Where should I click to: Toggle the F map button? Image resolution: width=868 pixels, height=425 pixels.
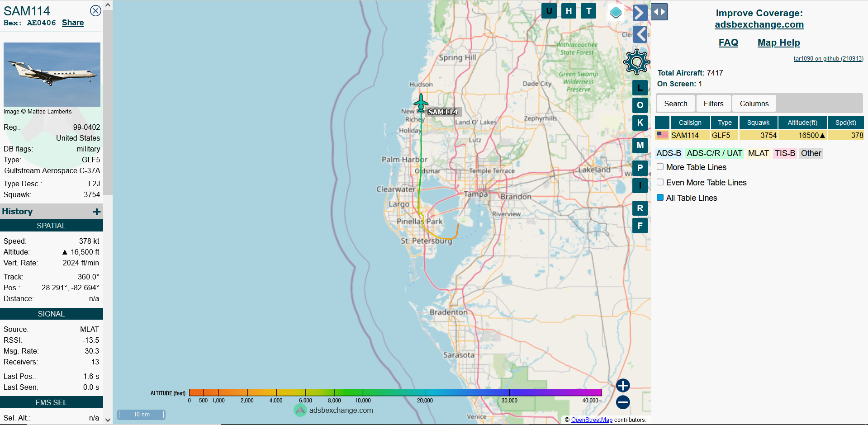640,225
